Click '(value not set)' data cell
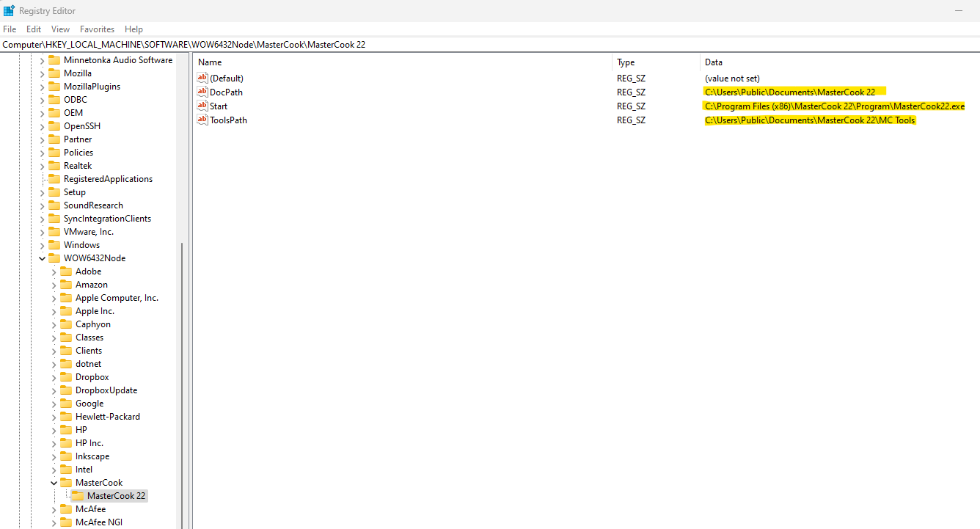 732,78
